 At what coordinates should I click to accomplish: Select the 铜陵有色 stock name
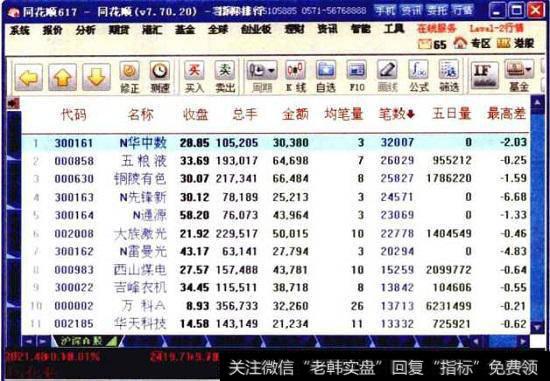pyautogui.click(x=140, y=179)
